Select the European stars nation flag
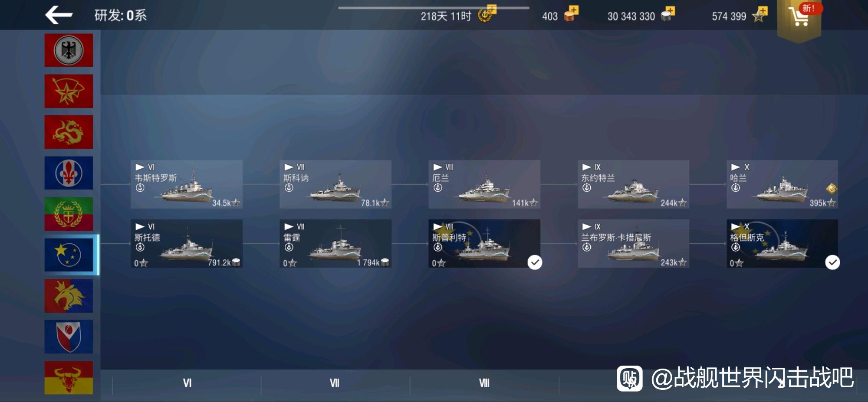Viewport: 868px width, 402px height. [69, 255]
